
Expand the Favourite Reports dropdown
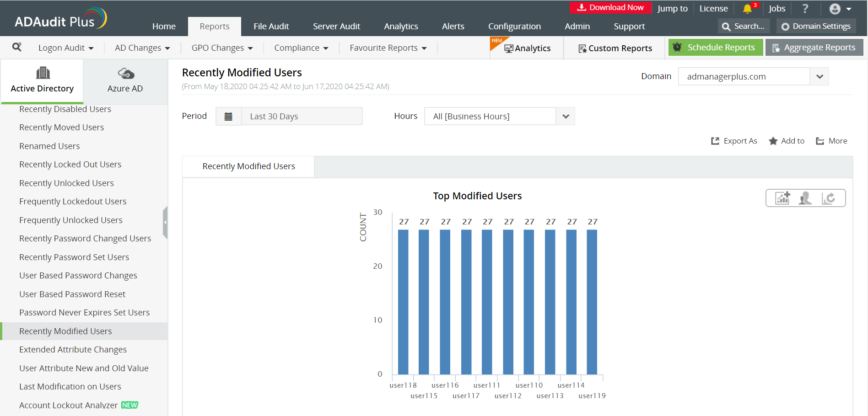[x=388, y=48]
